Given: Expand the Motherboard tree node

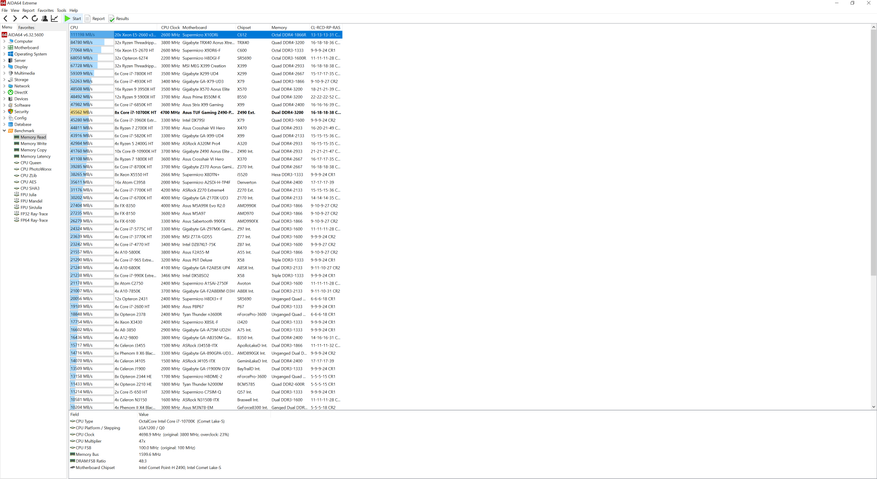Looking at the screenshot, I should click(5, 47).
